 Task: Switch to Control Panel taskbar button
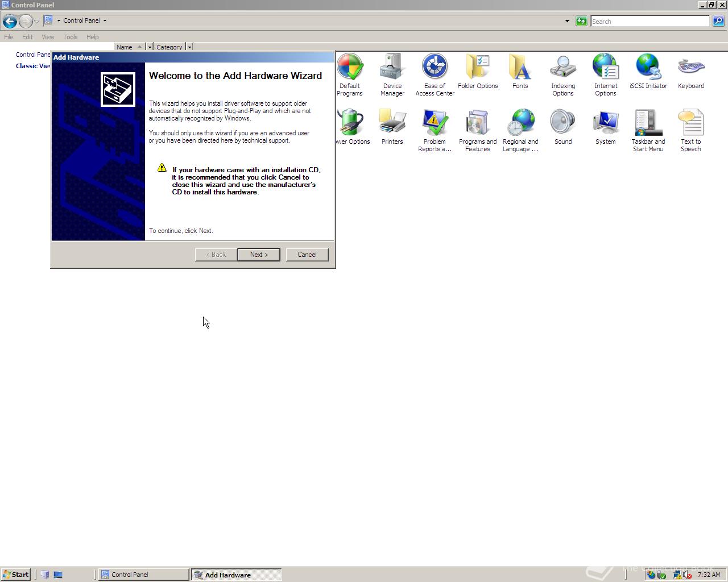[x=144, y=575]
